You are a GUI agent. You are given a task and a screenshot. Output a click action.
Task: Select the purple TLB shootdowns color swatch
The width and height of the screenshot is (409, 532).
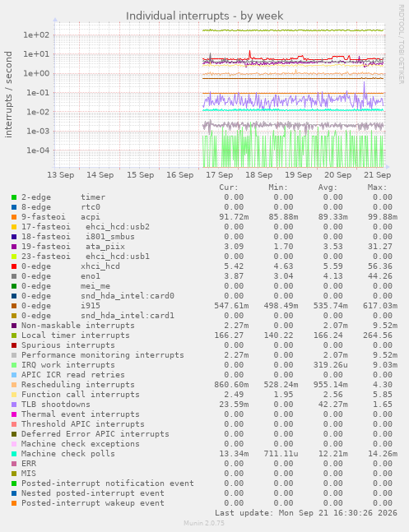click(x=14, y=405)
